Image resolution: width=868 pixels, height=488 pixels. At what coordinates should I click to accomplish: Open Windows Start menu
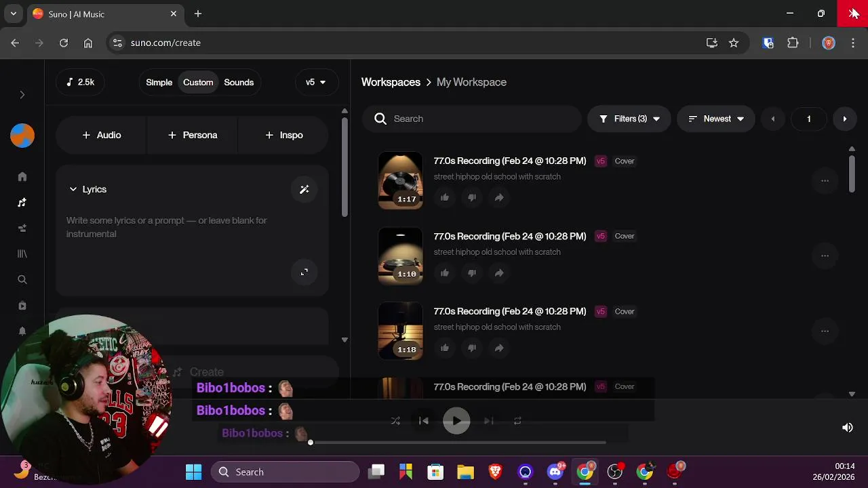(x=193, y=472)
